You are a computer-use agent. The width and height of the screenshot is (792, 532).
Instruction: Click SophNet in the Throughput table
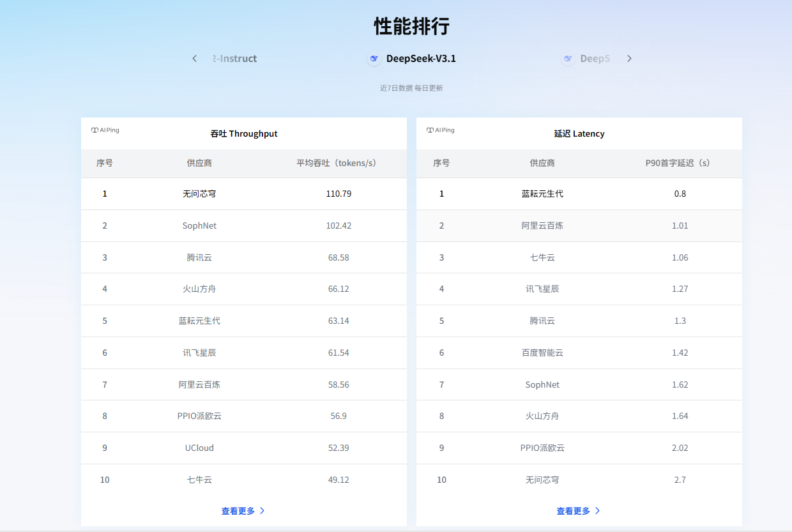click(x=199, y=225)
